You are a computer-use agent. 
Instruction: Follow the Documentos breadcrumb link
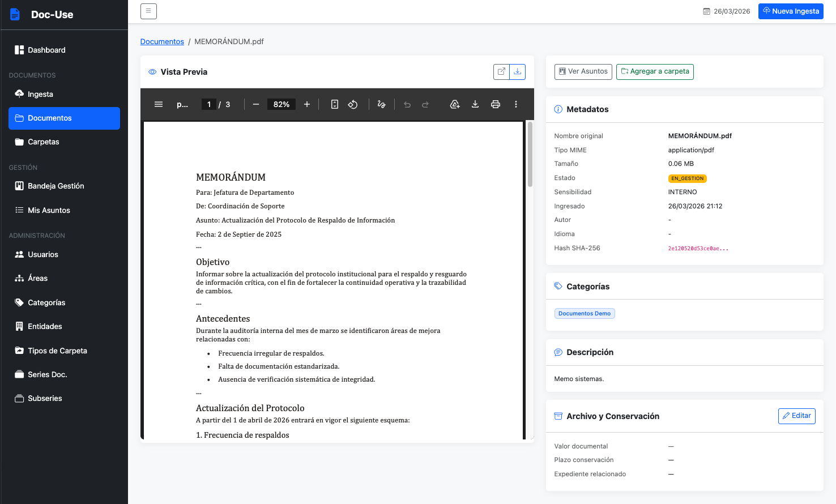pos(162,41)
